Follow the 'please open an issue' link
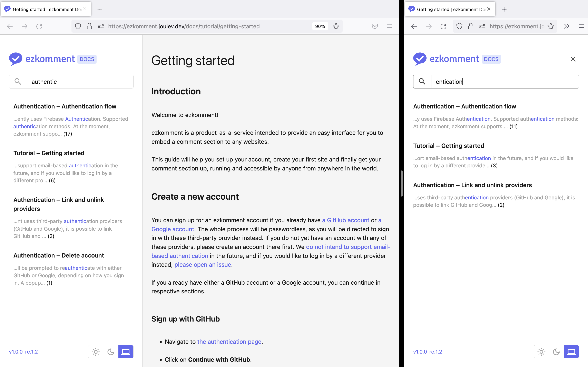Screen dimensions: 588x367 pos(203,264)
